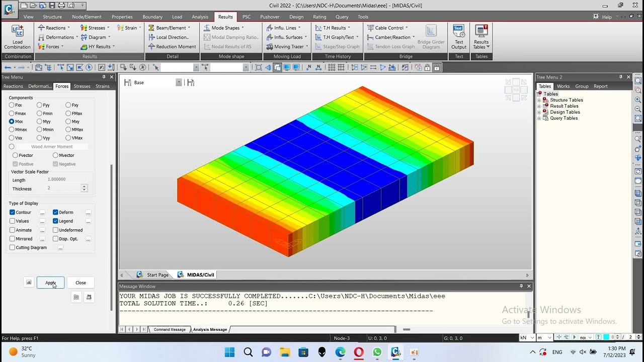Switch to the PSC ribbon tab
This screenshot has height=362, width=644.
pos(247,17)
